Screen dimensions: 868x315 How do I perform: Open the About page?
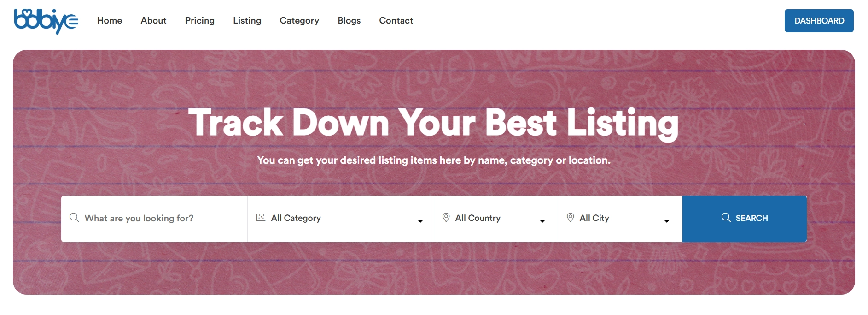[153, 21]
